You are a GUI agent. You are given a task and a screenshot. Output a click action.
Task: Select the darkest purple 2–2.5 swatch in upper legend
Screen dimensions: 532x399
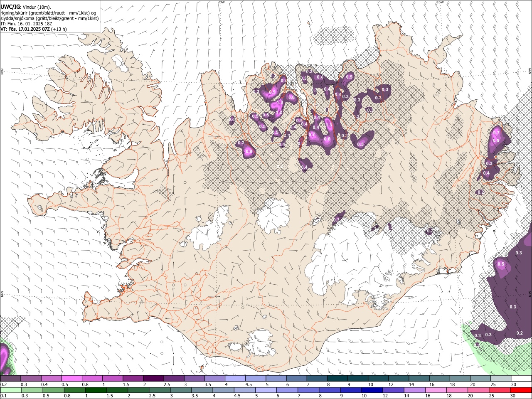coord(153,379)
